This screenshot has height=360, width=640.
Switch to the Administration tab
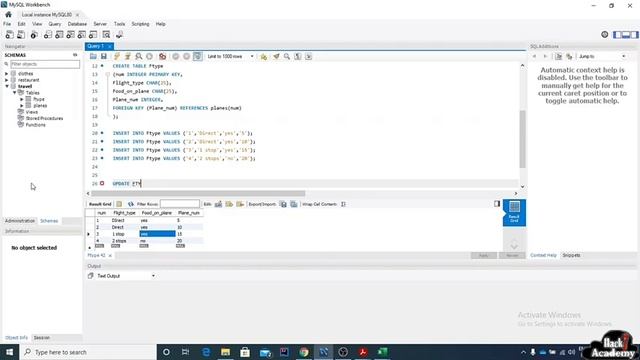tap(20, 221)
